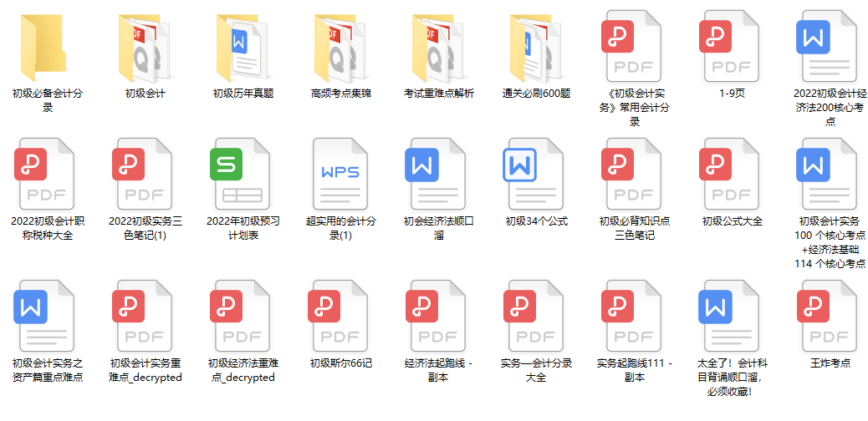Screen dimensions: 868x421
Task: Select the 初级会计实务重难点_decrypted PDF icon
Action: pyautogui.click(x=141, y=317)
